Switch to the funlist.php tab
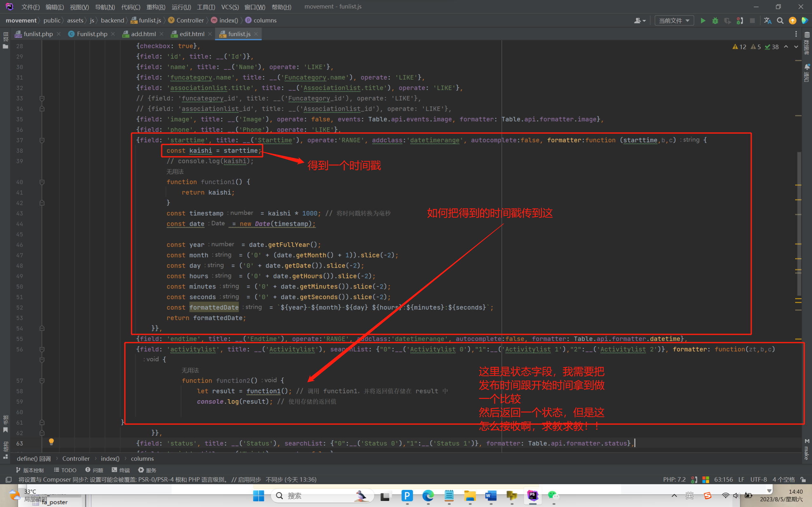 pos(38,34)
